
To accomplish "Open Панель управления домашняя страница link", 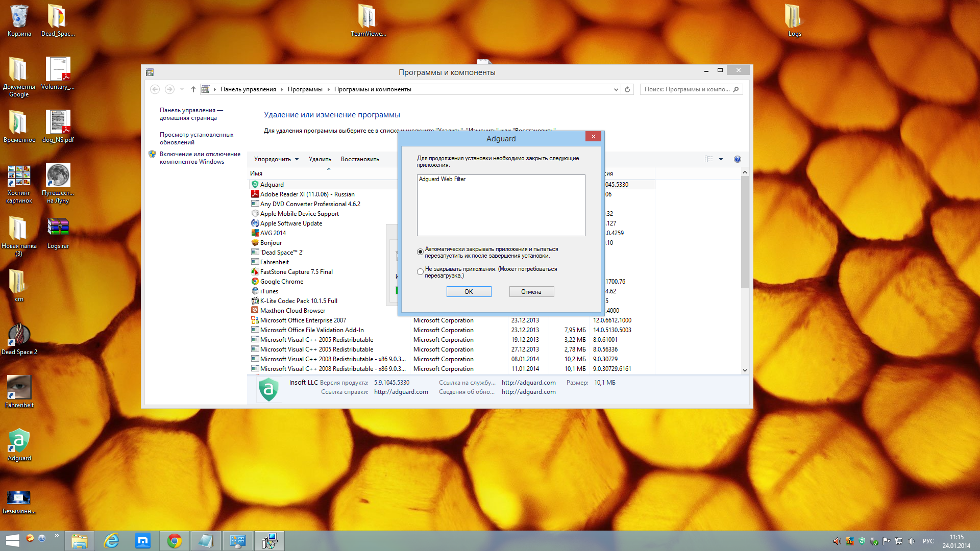I will tap(191, 114).
